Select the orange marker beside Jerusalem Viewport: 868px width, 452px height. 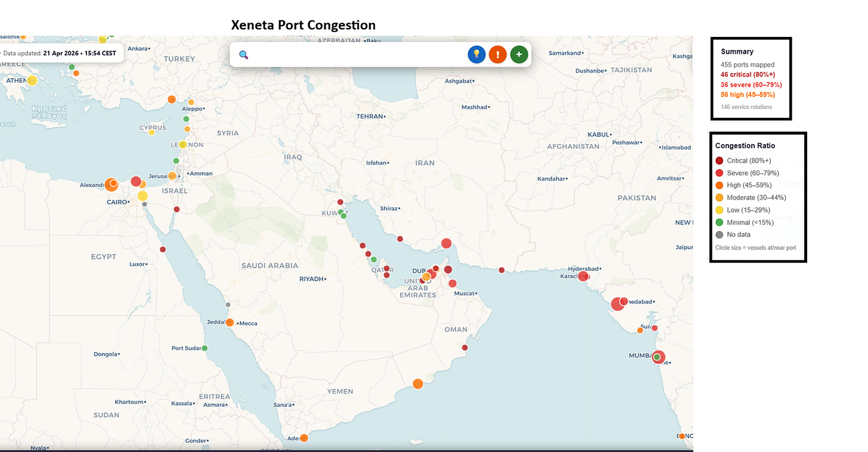[172, 176]
